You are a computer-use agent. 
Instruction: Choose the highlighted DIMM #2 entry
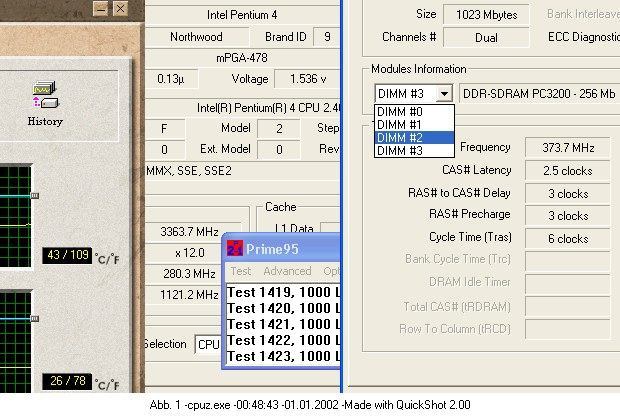414,138
